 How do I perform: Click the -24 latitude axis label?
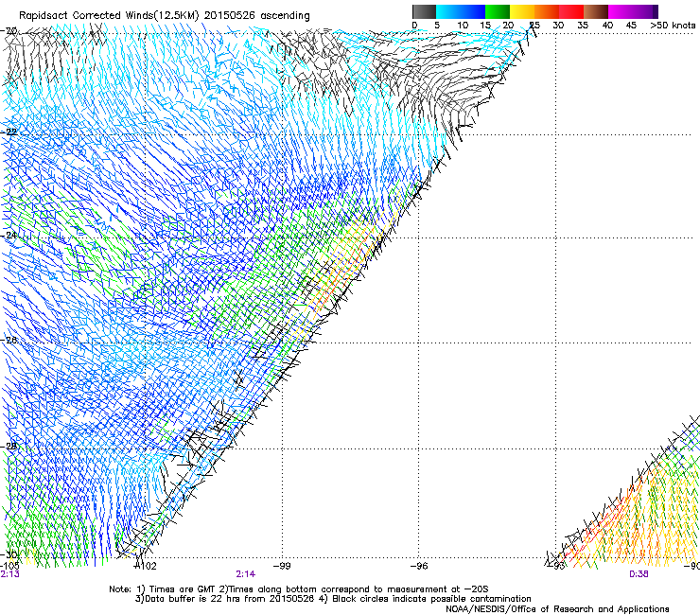pyautogui.click(x=9, y=235)
